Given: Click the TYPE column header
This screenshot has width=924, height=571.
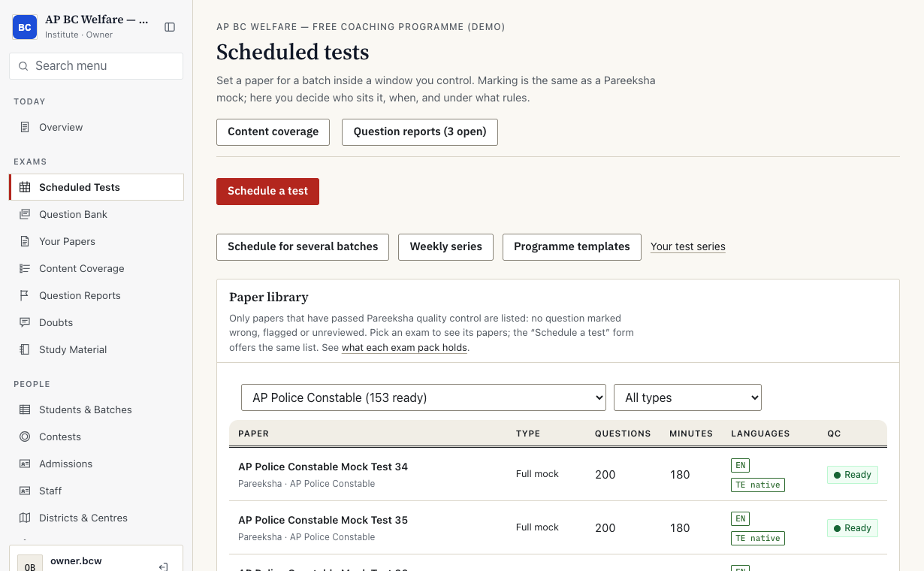Looking at the screenshot, I should pos(528,434).
